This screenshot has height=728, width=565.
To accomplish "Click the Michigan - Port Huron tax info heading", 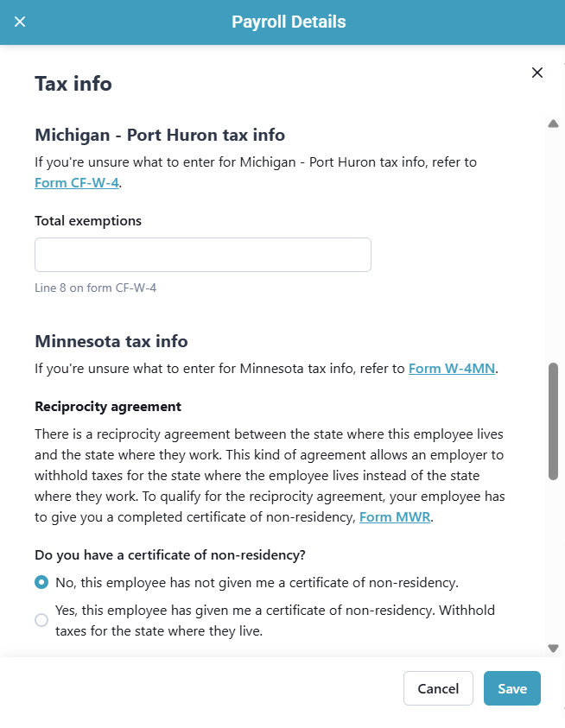I will click(x=160, y=136).
